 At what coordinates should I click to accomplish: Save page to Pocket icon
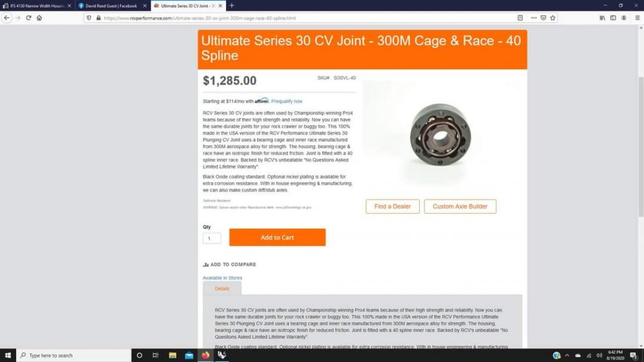pyautogui.click(x=543, y=18)
